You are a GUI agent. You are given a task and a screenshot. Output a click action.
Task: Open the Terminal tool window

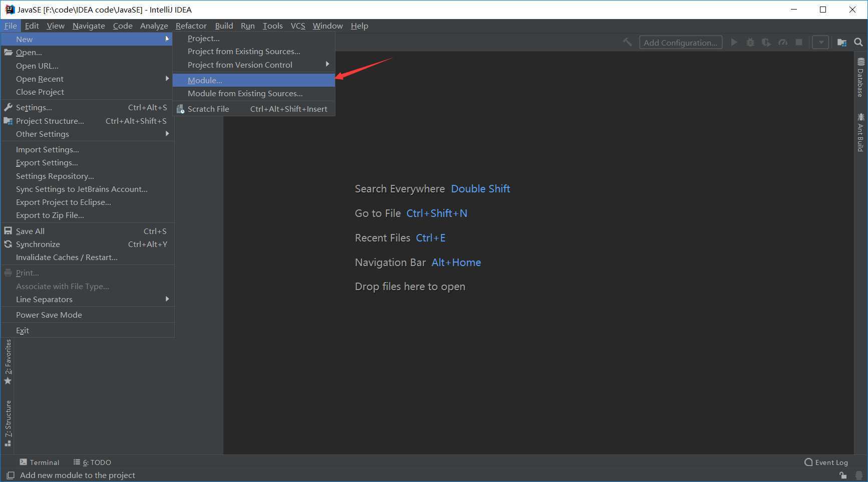click(x=39, y=462)
